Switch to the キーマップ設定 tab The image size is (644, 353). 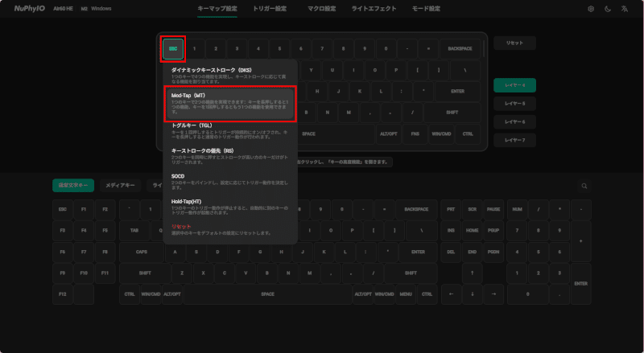click(x=217, y=9)
